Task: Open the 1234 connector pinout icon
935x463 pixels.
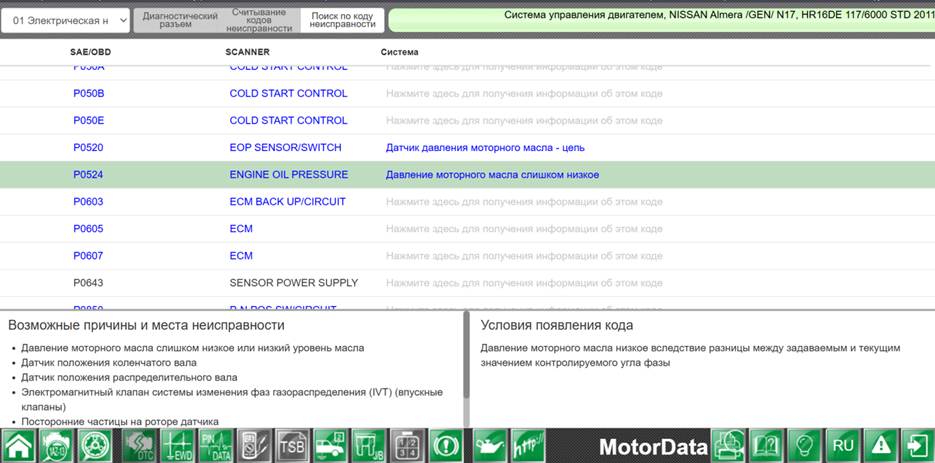Action: (x=408, y=446)
